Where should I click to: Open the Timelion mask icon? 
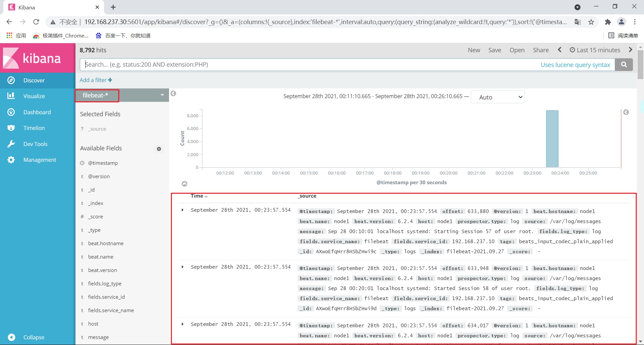coord(11,128)
